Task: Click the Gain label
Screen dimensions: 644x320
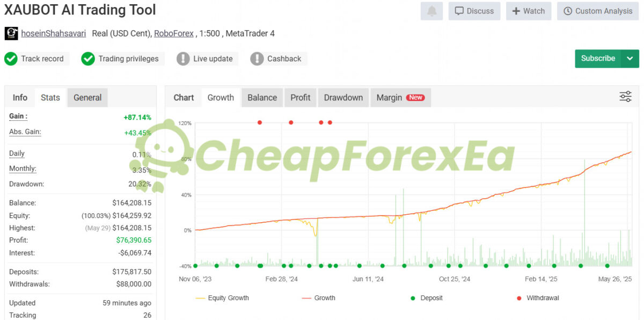Action: [x=18, y=117]
